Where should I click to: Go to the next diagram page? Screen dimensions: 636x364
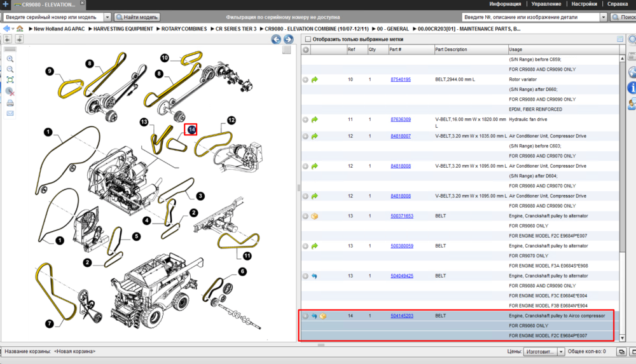pos(288,39)
